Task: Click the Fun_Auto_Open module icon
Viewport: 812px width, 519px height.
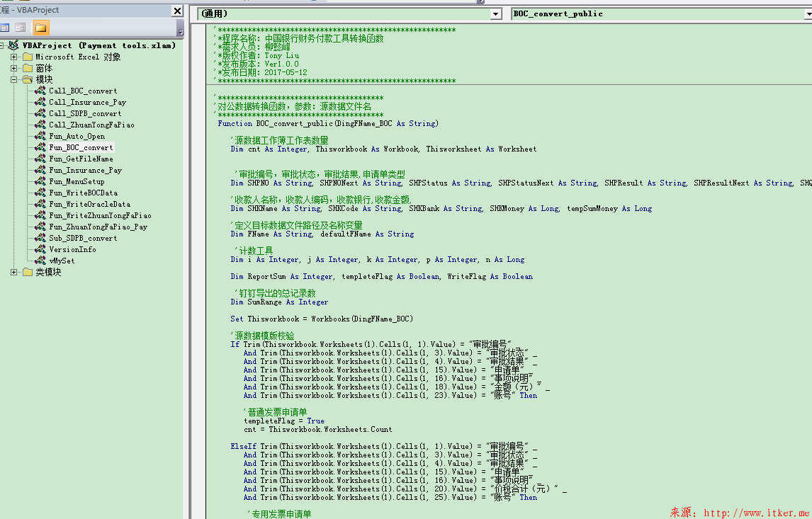Action: pyautogui.click(x=40, y=136)
